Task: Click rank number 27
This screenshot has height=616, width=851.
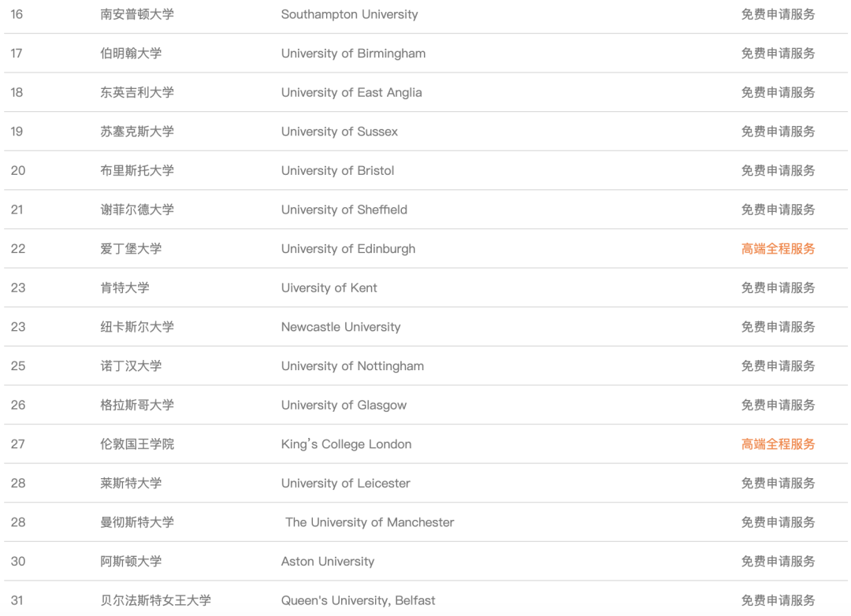Action: pyautogui.click(x=18, y=444)
